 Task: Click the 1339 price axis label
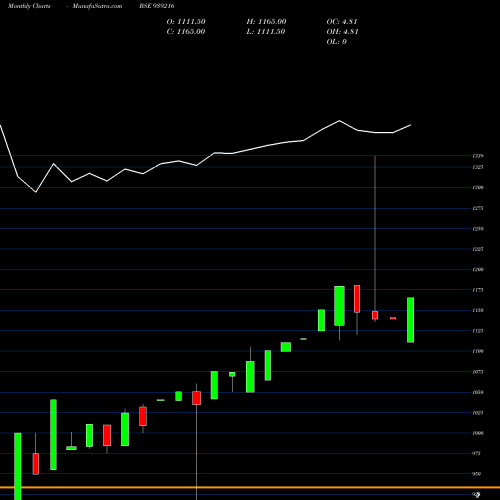pos(478,156)
